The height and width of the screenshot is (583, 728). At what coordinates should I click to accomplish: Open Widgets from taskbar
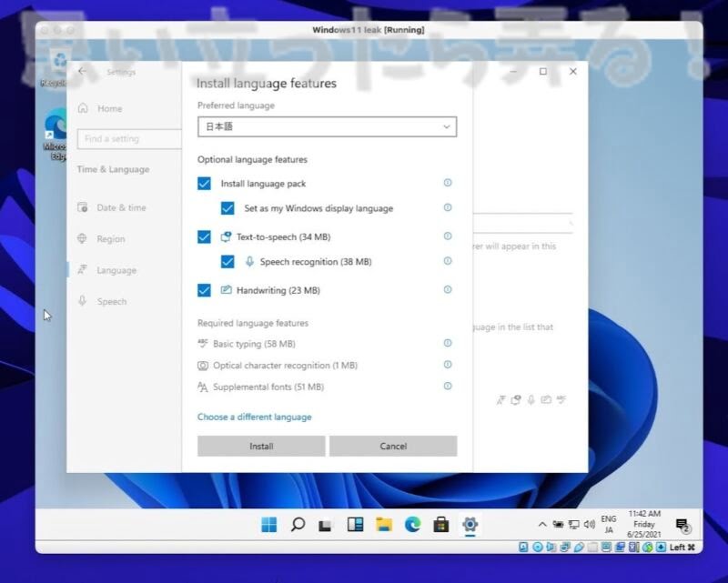(x=355, y=525)
